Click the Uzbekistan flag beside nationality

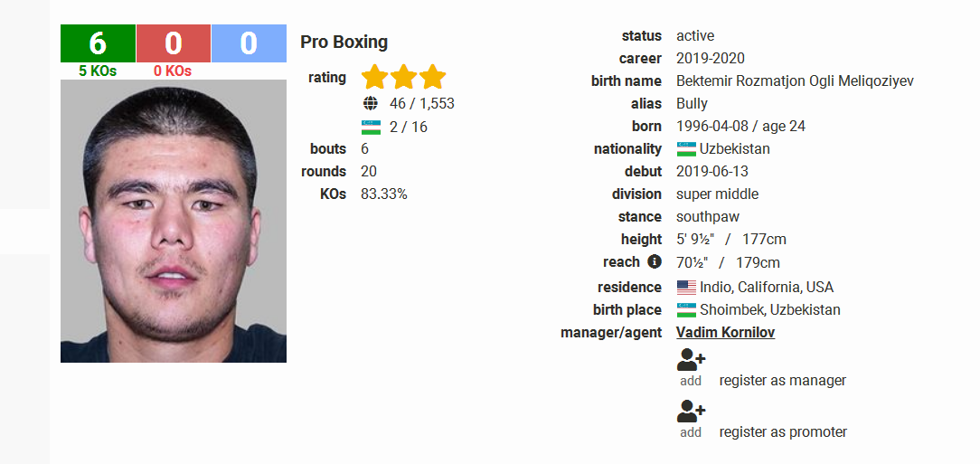pos(686,149)
